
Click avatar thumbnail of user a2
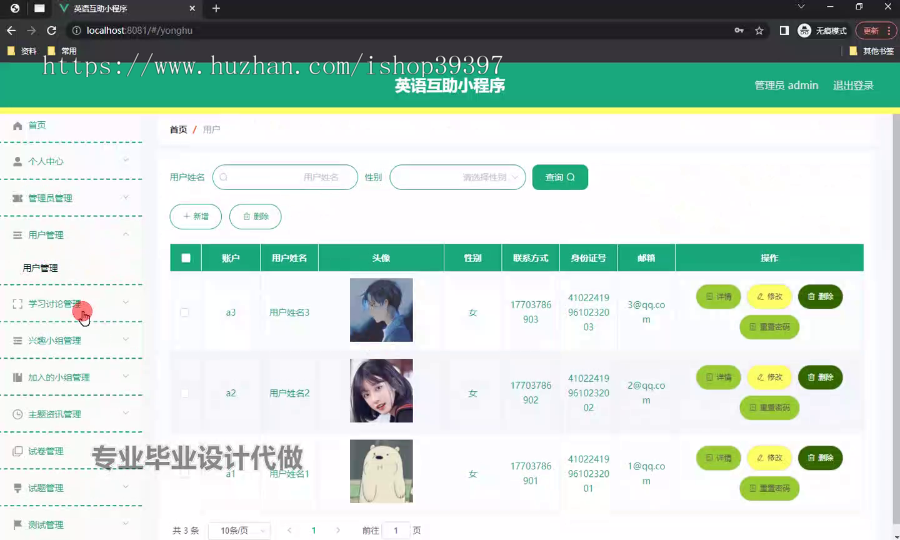tap(381, 391)
